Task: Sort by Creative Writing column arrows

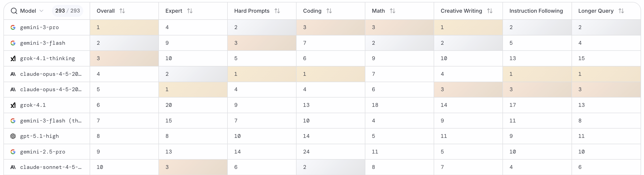Action: click(x=490, y=11)
